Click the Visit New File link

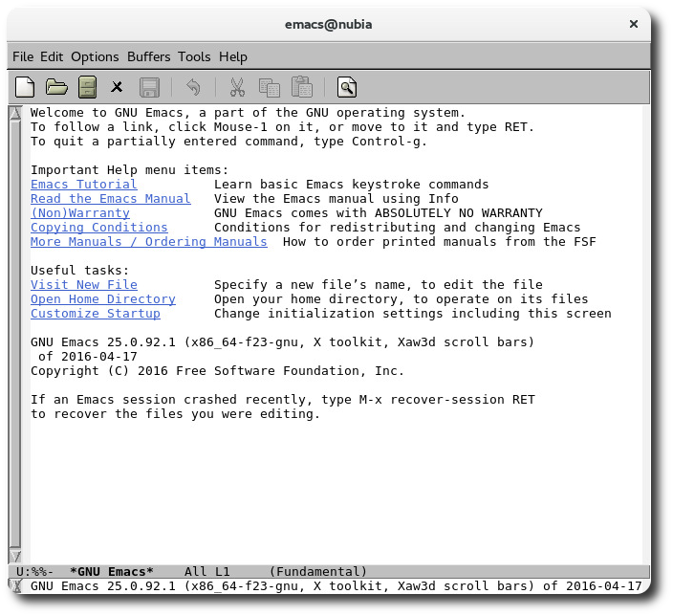[84, 285]
